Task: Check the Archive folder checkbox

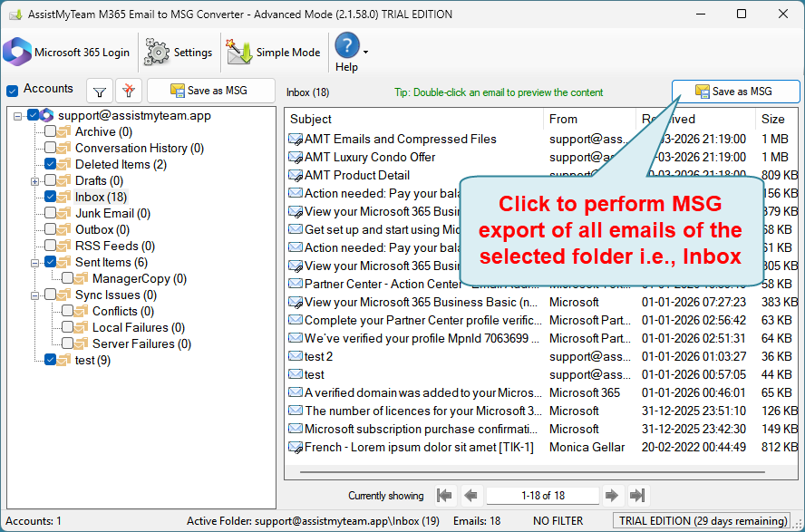Action: [51, 131]
